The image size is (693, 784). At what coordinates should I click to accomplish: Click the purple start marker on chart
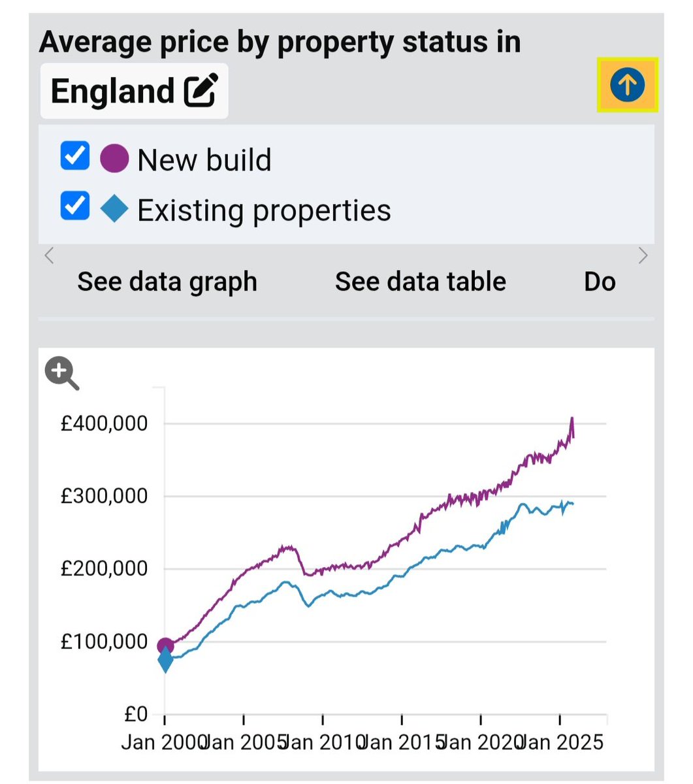point(165,646)
